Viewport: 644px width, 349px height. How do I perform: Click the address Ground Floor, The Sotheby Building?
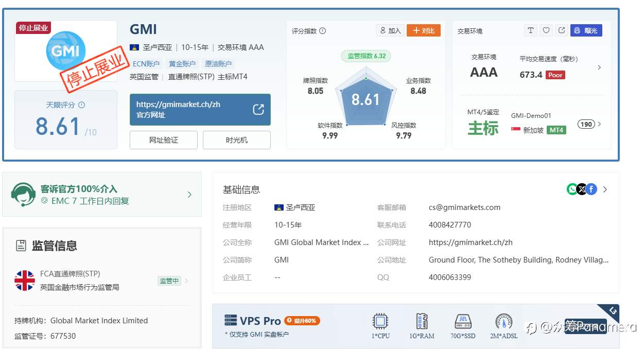click(x=519, y=260)
